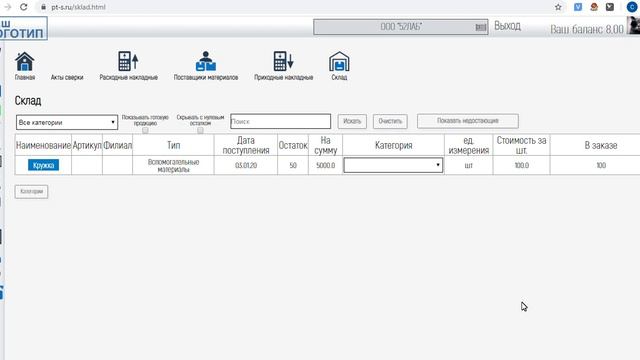Click the Очистить button
The width and height of the screenshot is (640, 360).
tap(390, 121)
